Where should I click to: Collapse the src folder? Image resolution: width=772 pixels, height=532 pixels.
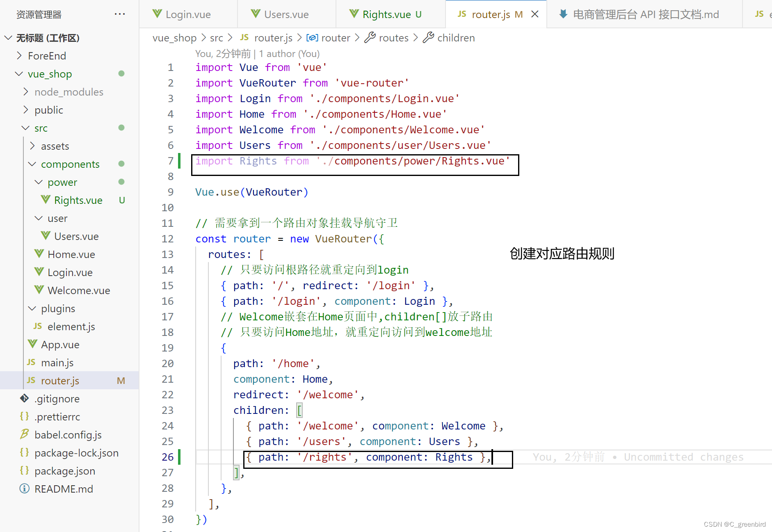(25, 128)
